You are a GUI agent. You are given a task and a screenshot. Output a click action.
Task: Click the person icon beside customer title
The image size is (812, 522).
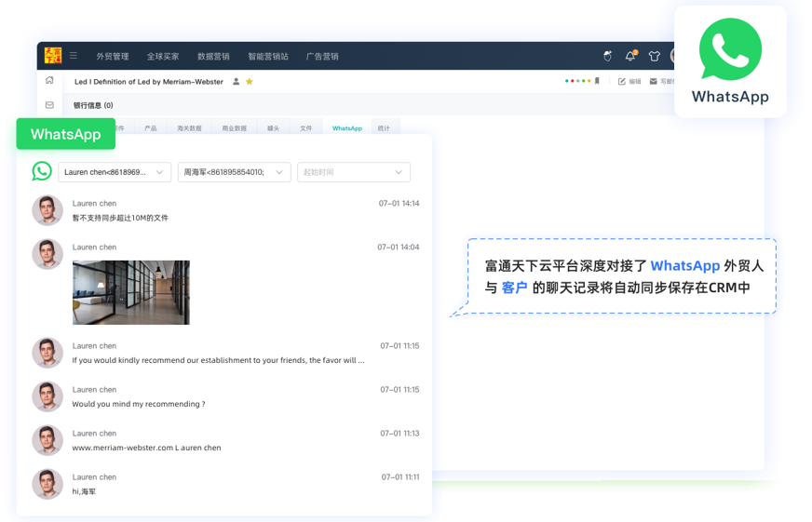click(x=237, y=81)
